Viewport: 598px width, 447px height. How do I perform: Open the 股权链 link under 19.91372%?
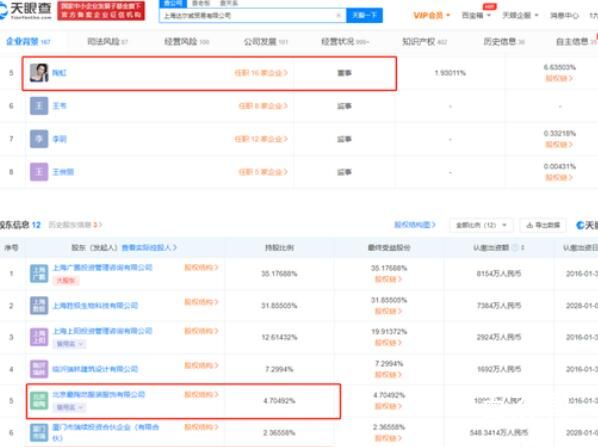point(389,342)
